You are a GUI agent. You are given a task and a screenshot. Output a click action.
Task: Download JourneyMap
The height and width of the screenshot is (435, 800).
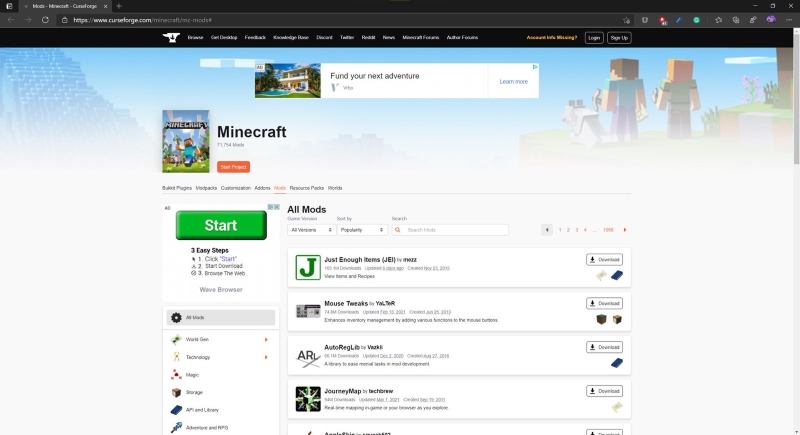click(x=604, y=391)
